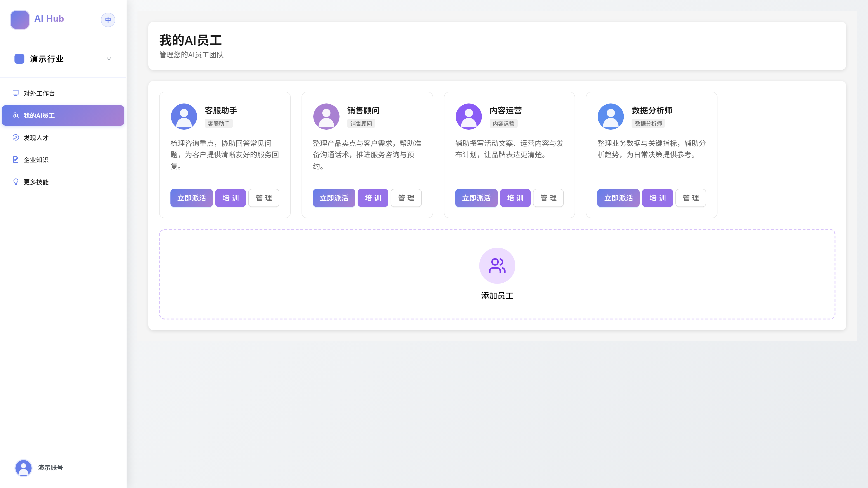Click the 内容运营 card title
The width and height of the screenshot is (868, 488).
[505, 110]
